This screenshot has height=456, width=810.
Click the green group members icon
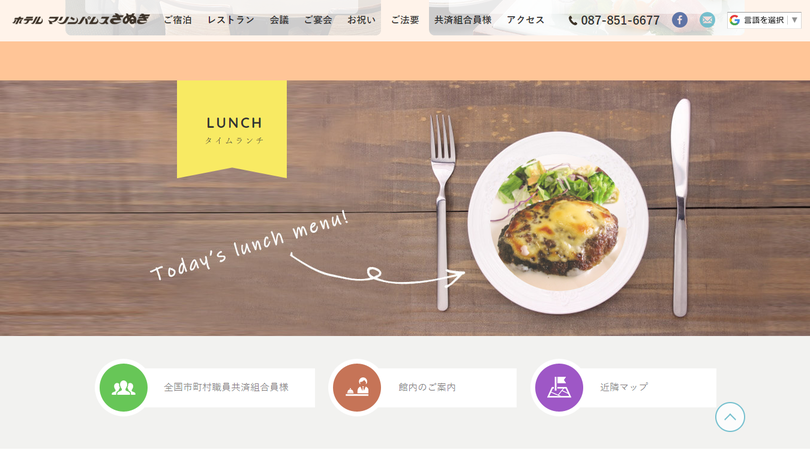click(x=123, y=387)
